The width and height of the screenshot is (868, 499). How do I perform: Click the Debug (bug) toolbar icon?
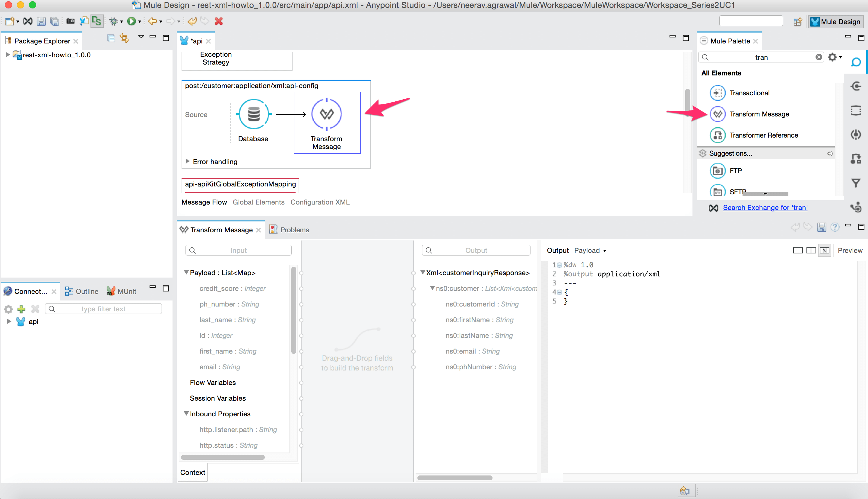pyautogui.click(x=113, y=21)
